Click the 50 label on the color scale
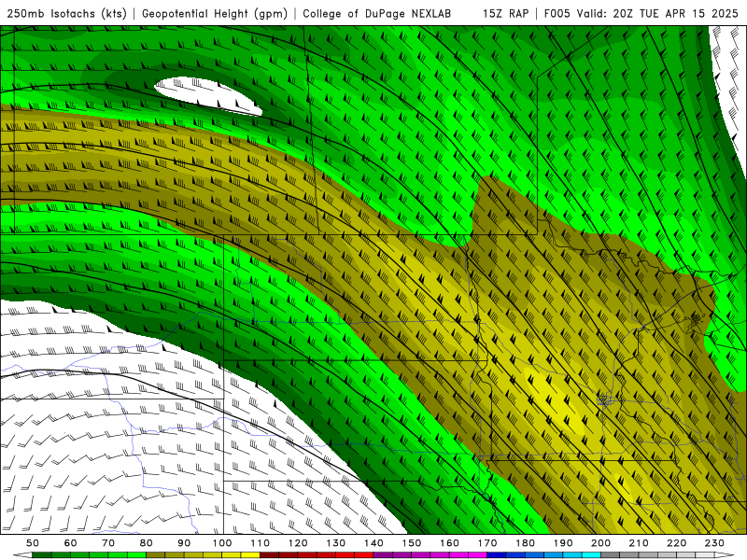The height and width of the screenshot is (560, 747). pyautogui.click(x=33, y=543)
